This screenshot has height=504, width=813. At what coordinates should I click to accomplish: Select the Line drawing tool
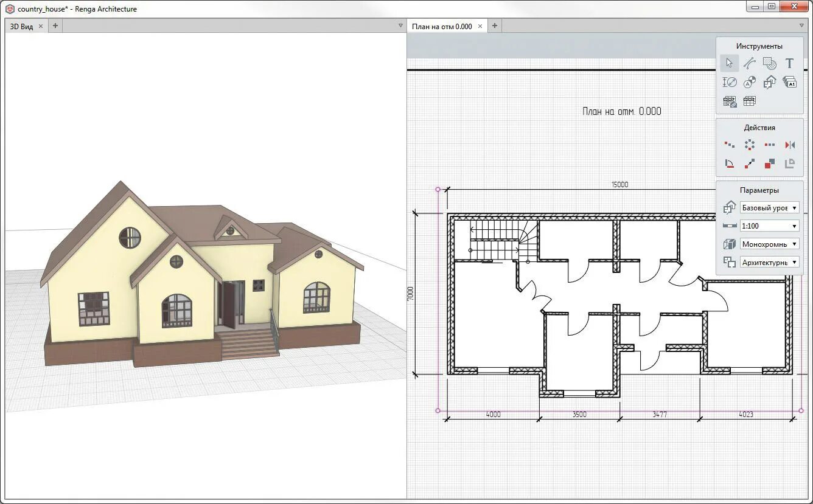[x=750, y=63]
